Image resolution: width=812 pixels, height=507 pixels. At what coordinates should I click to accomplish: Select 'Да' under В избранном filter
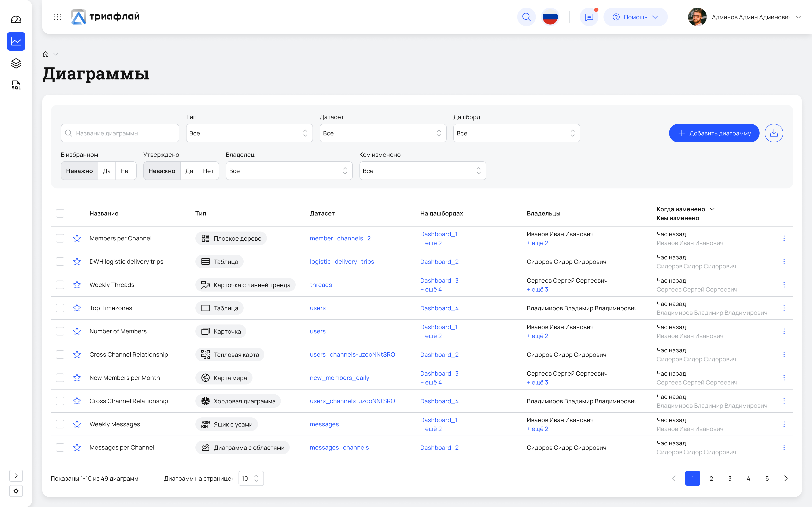(107, 171)
